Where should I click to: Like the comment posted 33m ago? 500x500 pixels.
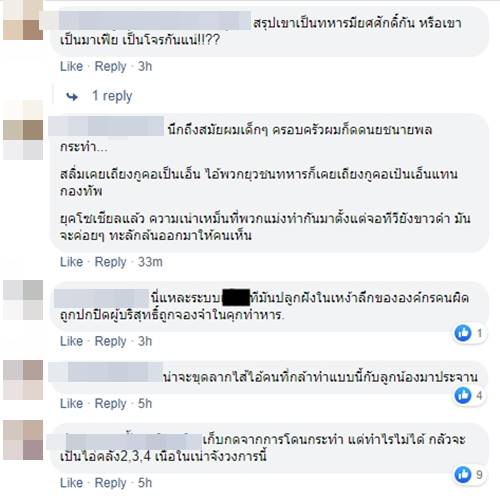tap(71, 262)
